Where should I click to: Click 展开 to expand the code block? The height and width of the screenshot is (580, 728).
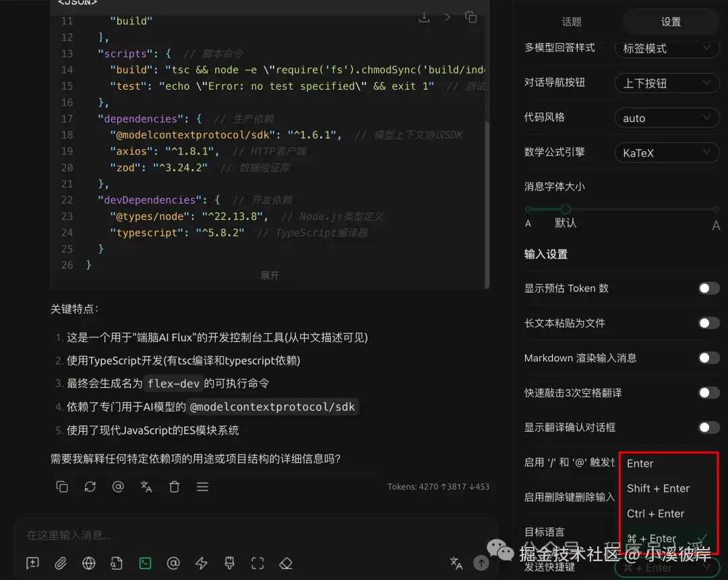(x=269, y=275)
